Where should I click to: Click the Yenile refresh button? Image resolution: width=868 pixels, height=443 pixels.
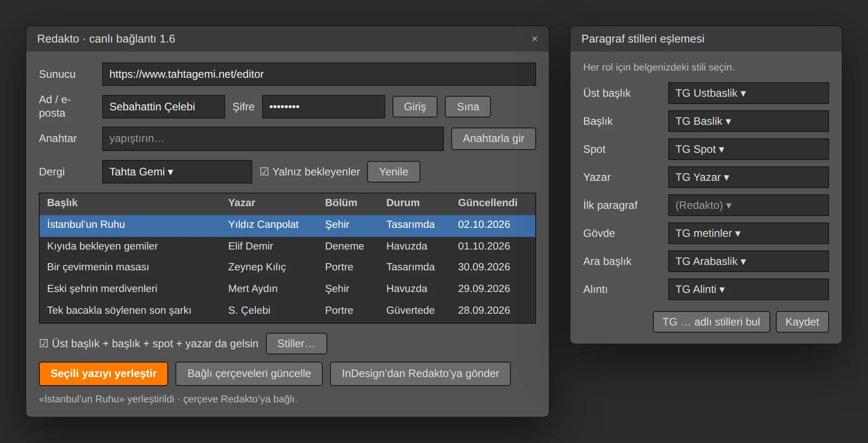[394, 172]
